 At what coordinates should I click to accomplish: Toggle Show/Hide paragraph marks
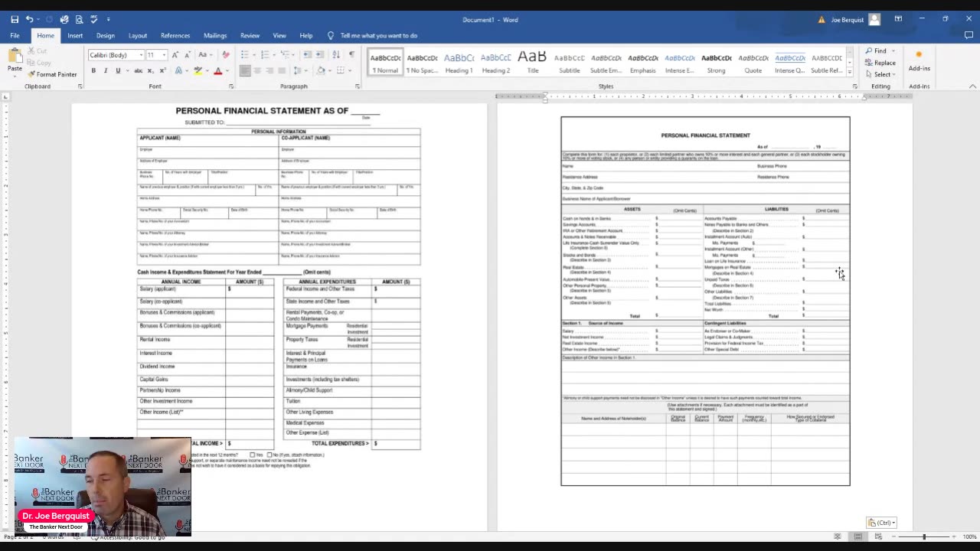[351, 55]
